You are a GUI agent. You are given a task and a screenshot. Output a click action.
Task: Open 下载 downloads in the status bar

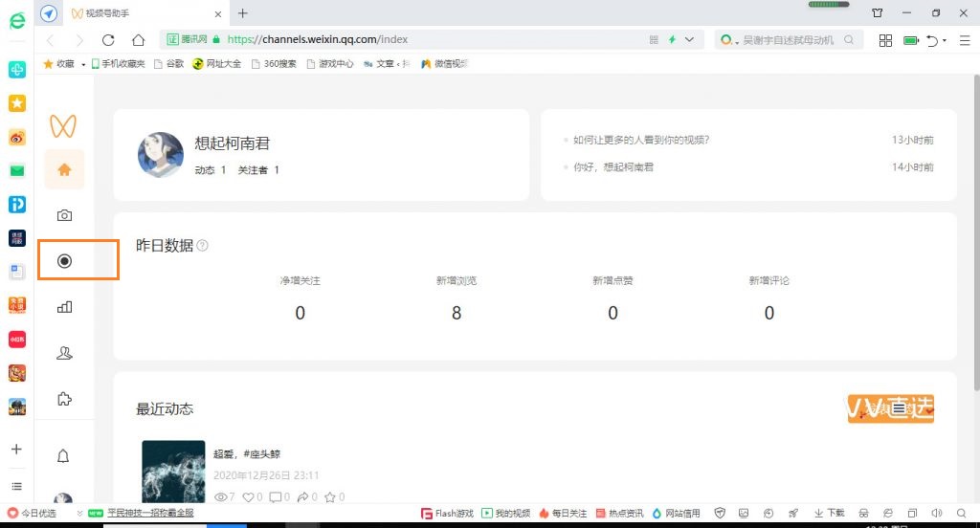(x=830, y=514)
